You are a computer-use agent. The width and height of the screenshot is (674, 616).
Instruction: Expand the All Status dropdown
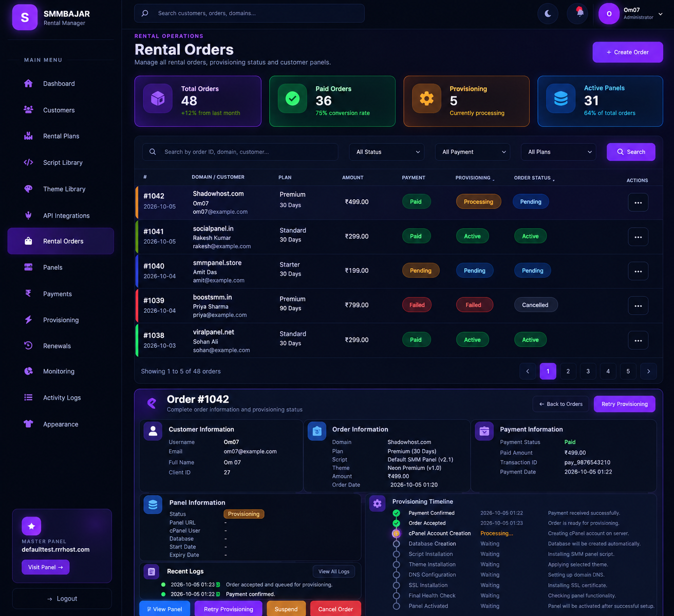(387, 152)
